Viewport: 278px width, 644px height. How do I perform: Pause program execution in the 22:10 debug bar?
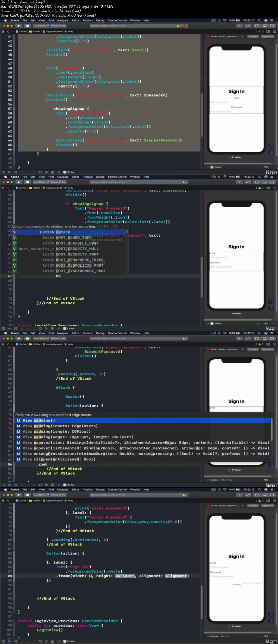(15, 172)
